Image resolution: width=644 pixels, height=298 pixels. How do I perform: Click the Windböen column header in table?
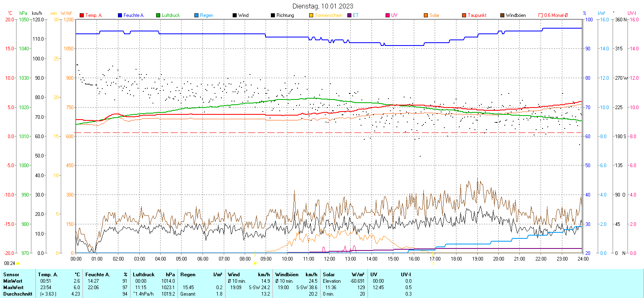tap(287, 275)
